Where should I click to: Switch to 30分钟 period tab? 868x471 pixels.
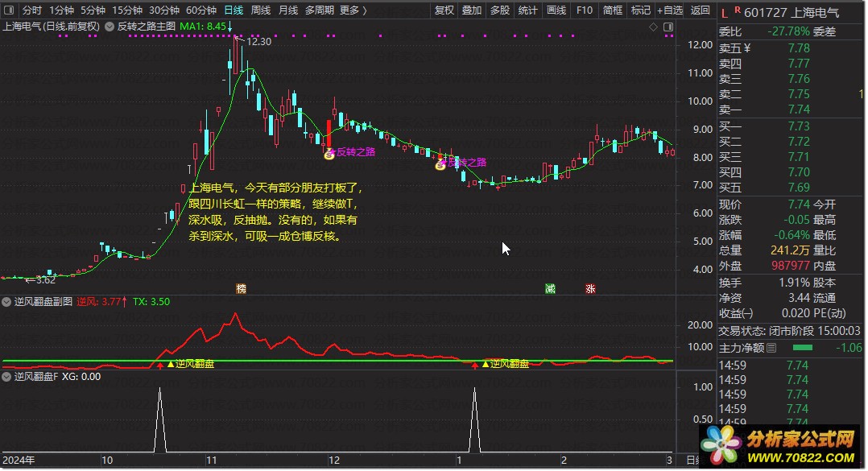click(164, 10)
